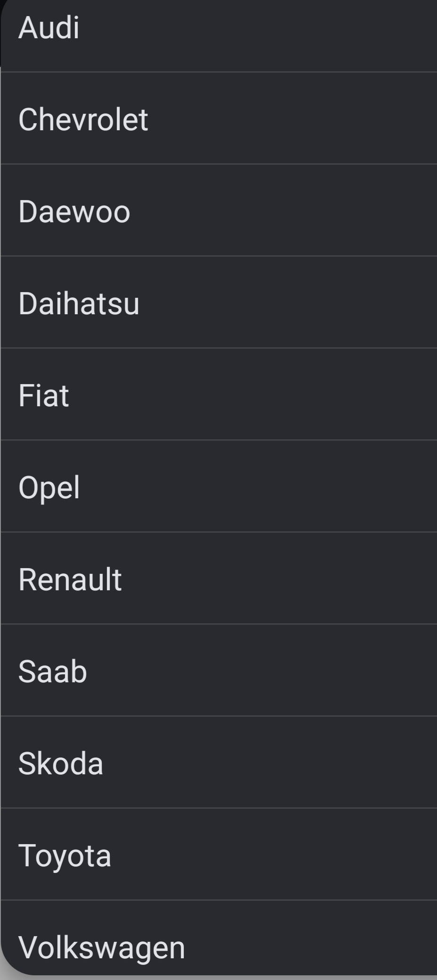Set the make to Toyota
Screen dimensions: 437x980
tap(219, 854)
